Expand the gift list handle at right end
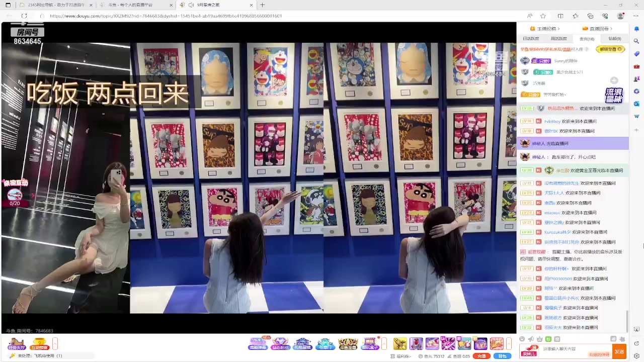 509,344
